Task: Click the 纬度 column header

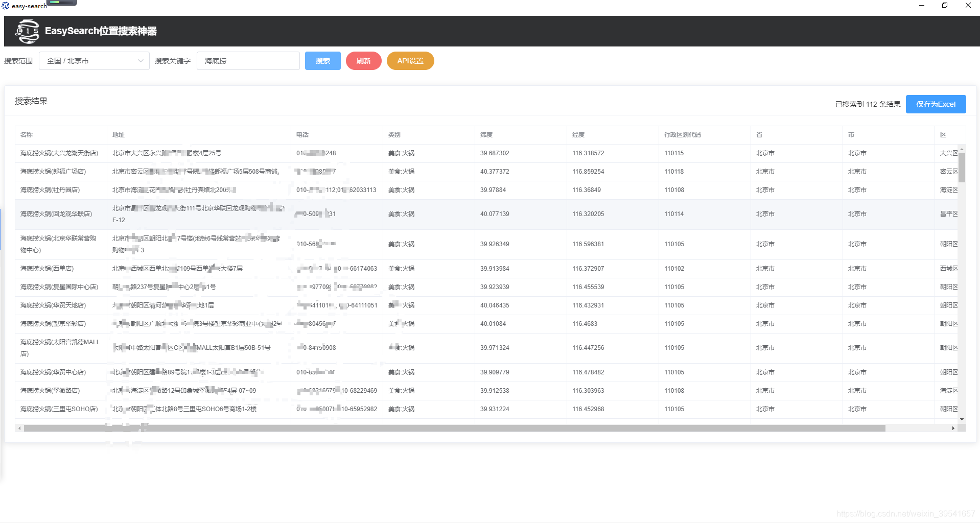Action: (486, 135)
